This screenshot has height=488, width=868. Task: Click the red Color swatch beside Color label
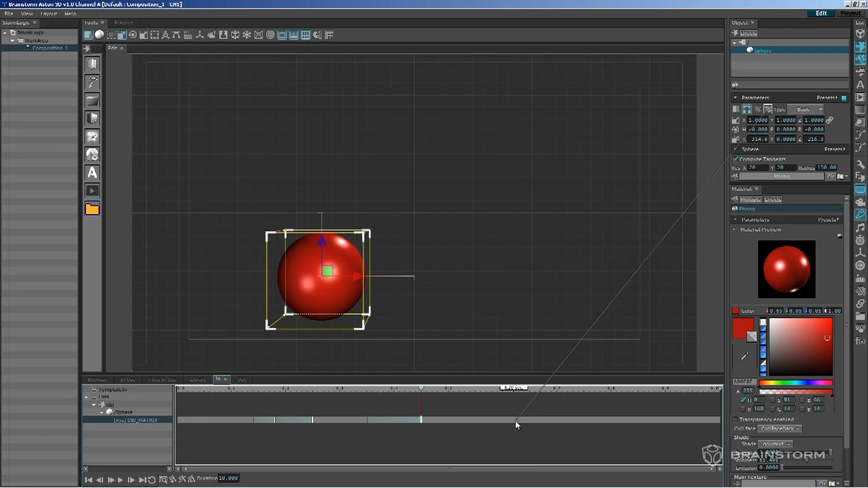pos(736,310)
